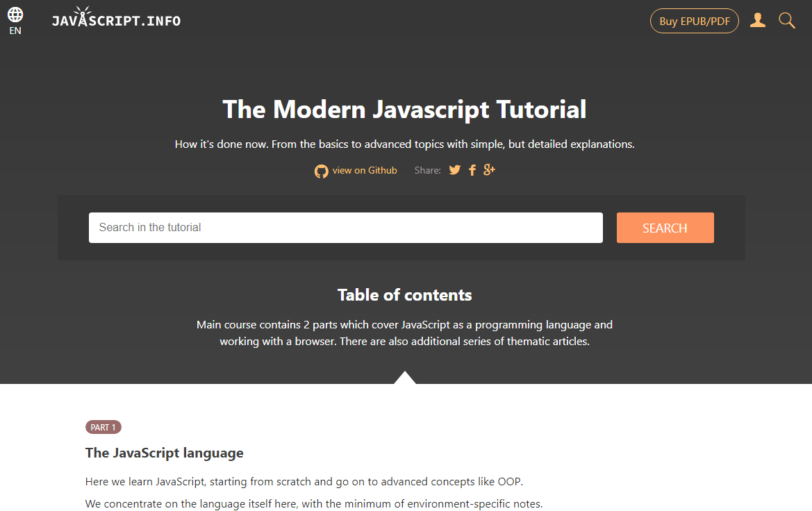The width and height of the screenshot is (812, 511).
Task: Share the tutorial on Facebook
Action: coord(472,169)
